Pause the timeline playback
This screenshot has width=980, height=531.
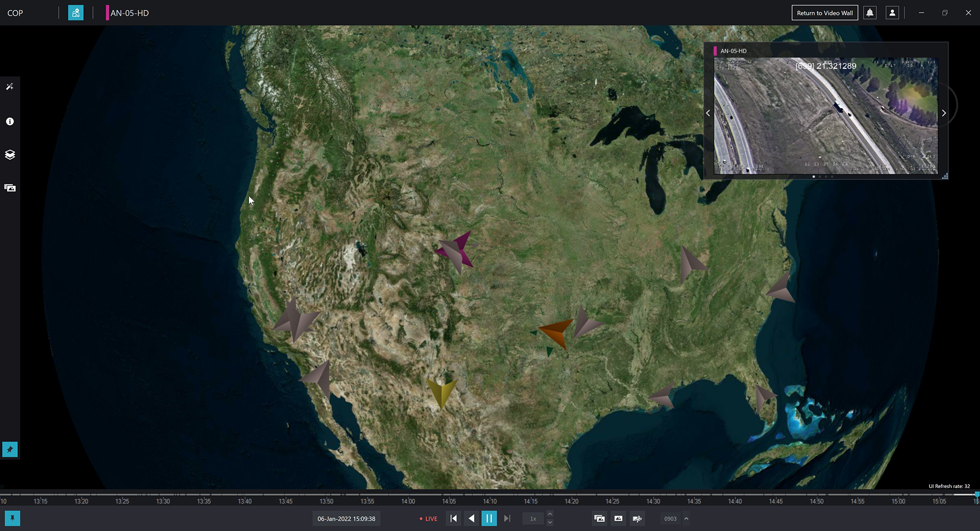coord(489,518)
